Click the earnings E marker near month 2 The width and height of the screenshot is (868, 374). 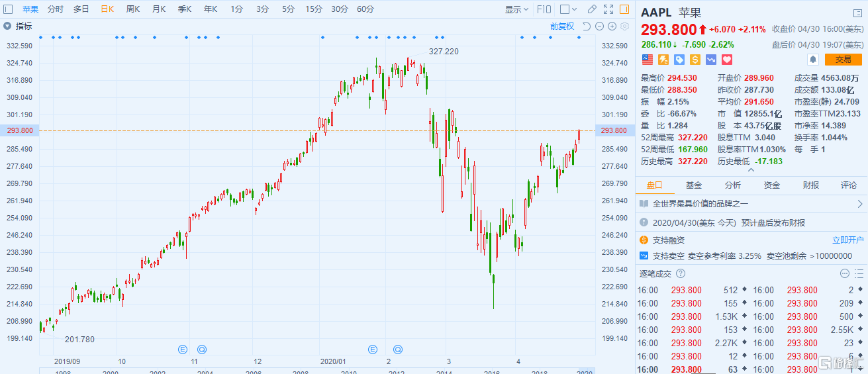click(373, 349)
